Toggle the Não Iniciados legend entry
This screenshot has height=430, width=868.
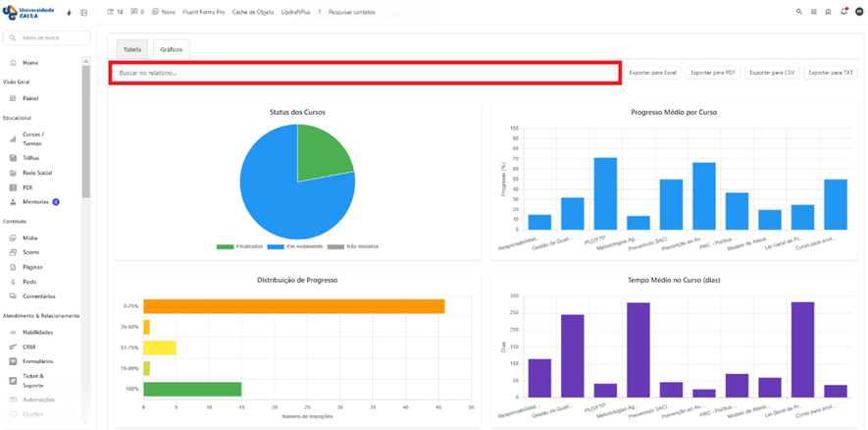[357, 246]
